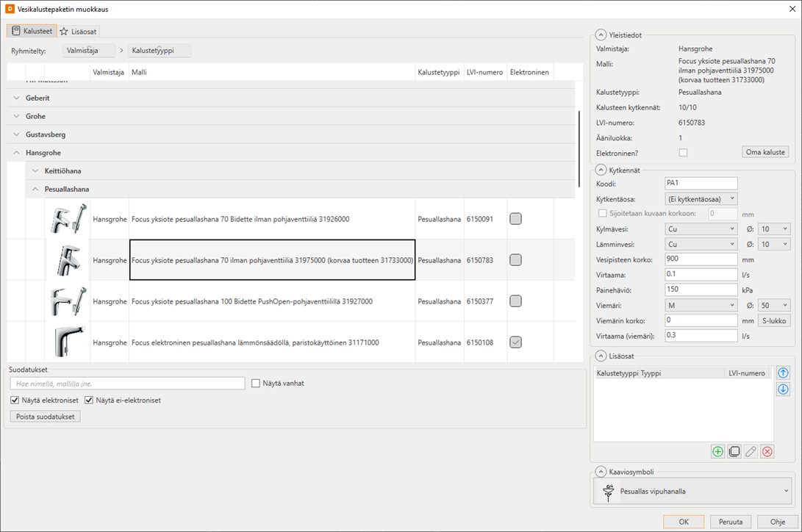Open the Kytkentäosa dropdown
The image size is (802, 532).
(701, 199)
